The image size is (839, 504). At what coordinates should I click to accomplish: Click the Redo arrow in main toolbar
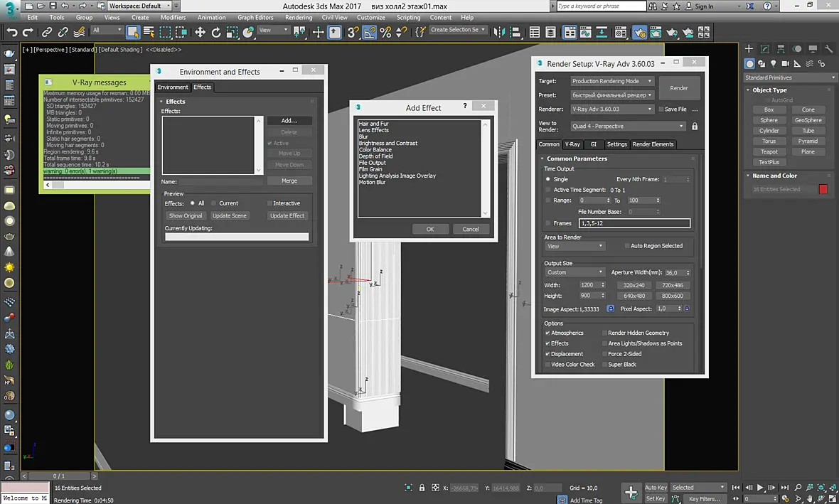point(27,32)
